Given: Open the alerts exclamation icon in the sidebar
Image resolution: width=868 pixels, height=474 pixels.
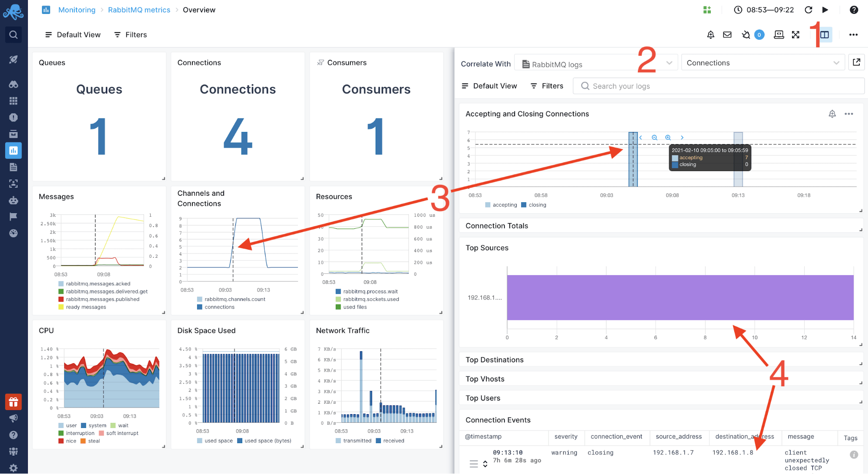Looking at the screenshot, I should click(13, 117).
